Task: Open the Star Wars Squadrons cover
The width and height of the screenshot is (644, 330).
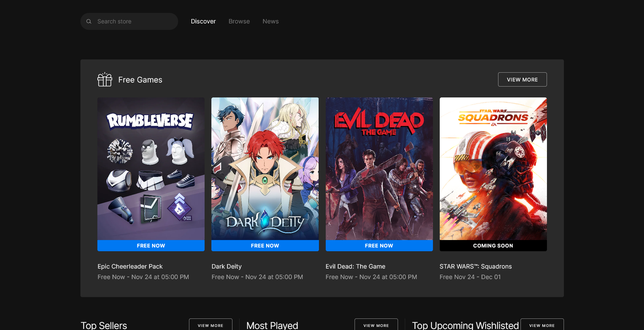Action: (x=493, y=169)
